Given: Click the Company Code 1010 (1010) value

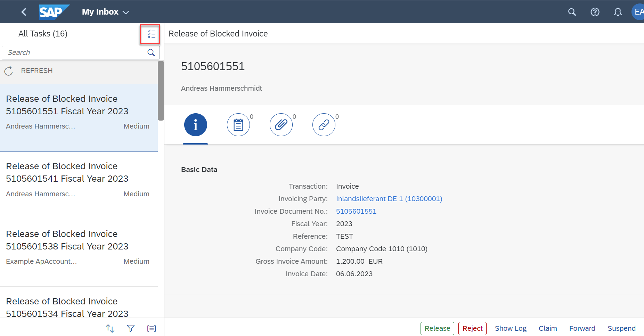Looking at the screenshot, I should pos(382,249).
